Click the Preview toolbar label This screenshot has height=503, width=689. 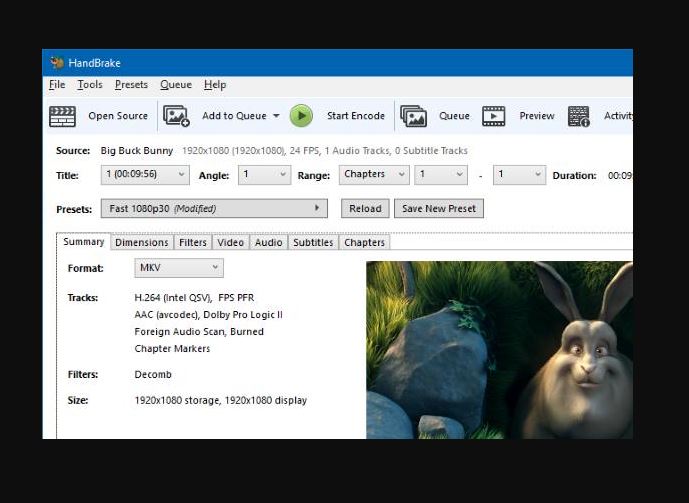pyautogui.click(x=537, y=116)
